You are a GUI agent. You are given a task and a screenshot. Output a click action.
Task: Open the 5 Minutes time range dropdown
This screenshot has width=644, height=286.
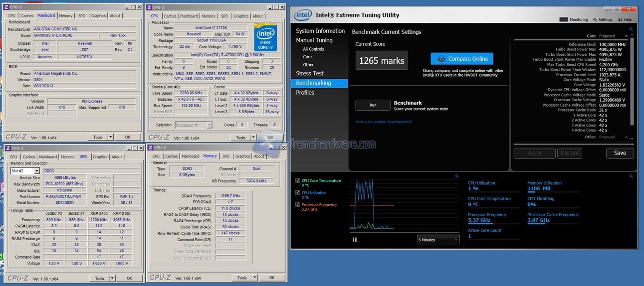tap(438, 240)
